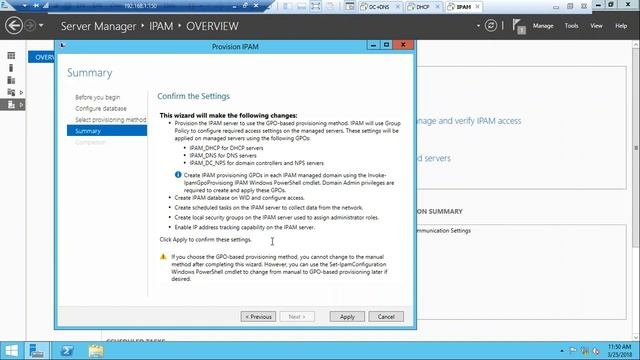Open the notifications flag icon
640x360 pixels.
[519, 27]
